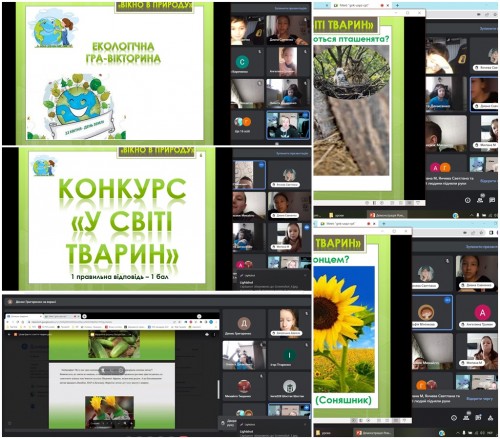Viewport: 500px width, 439px height.
Task: Click the text 1 правильна відповідь – 1 бал
Action: pos(120,277)
